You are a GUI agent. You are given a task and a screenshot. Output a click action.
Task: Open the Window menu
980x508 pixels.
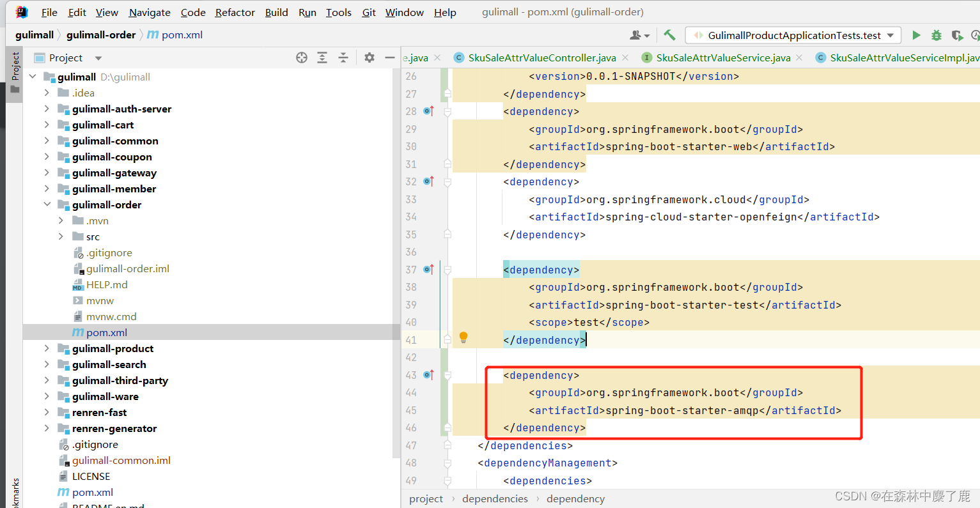pyautogui.click(x=404, y=12)
